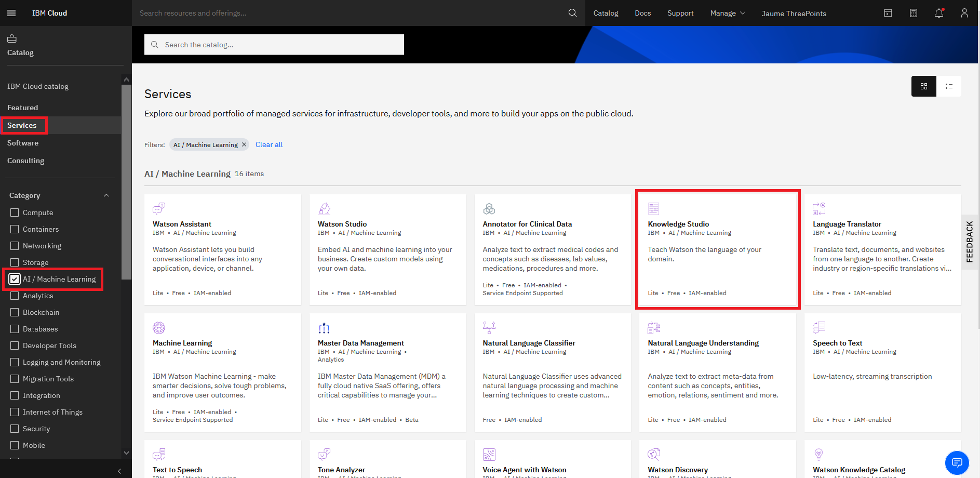Check the Internet of Things checkbox
This screenshot has height=478, width=980.
(15, 412)
